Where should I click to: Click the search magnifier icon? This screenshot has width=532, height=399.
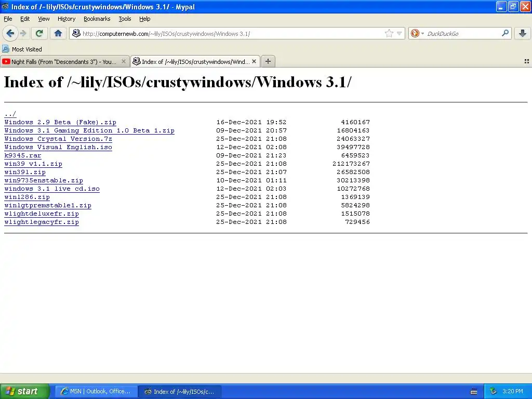505,33
